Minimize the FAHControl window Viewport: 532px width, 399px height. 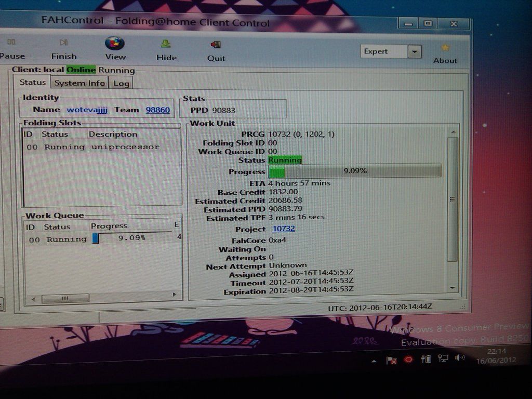(408, 24)
